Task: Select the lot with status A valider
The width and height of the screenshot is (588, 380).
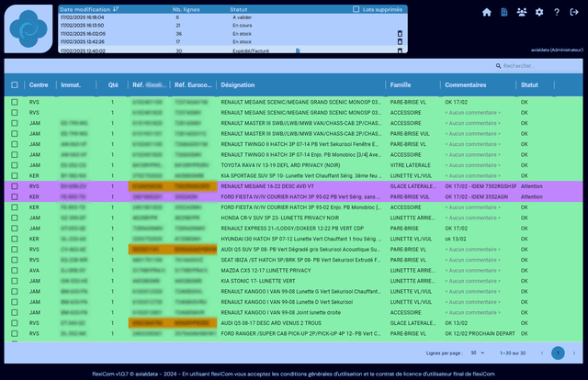Action: coord(232,17)
